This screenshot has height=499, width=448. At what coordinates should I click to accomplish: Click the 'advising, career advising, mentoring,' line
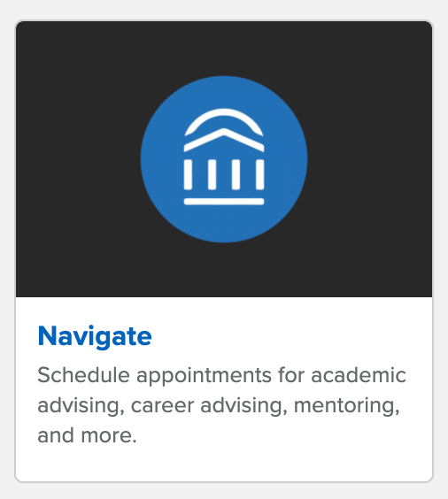click(219, 406)
